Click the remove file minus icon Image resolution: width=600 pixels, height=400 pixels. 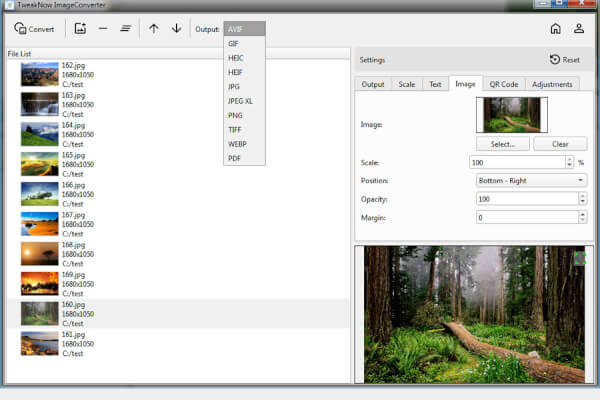(x=103, y=28)
